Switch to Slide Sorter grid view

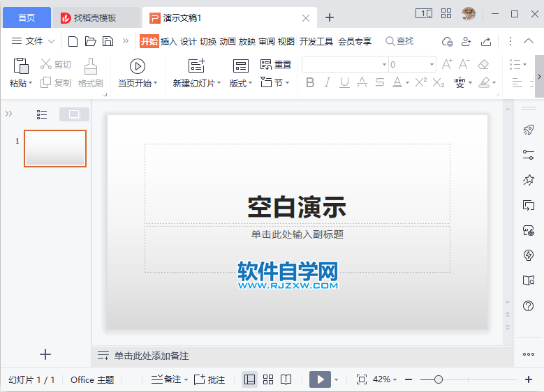coord(268,379)
